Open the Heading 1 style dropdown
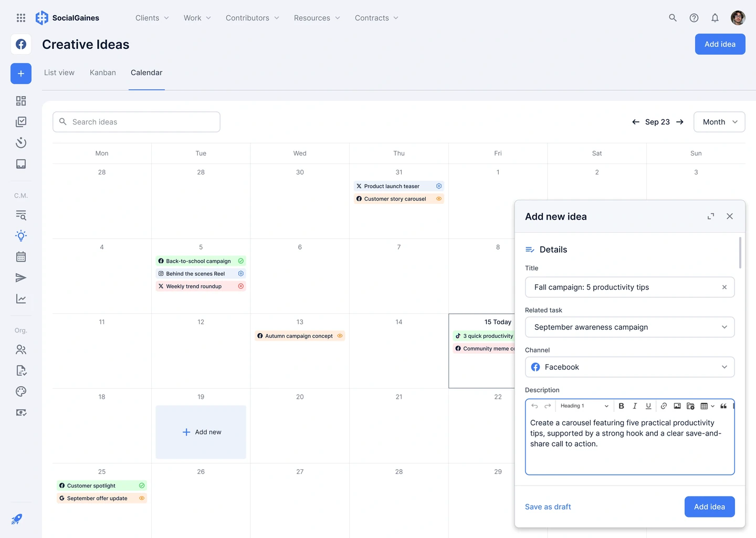This screenshot has width=756, height=538. click(584, 406)
